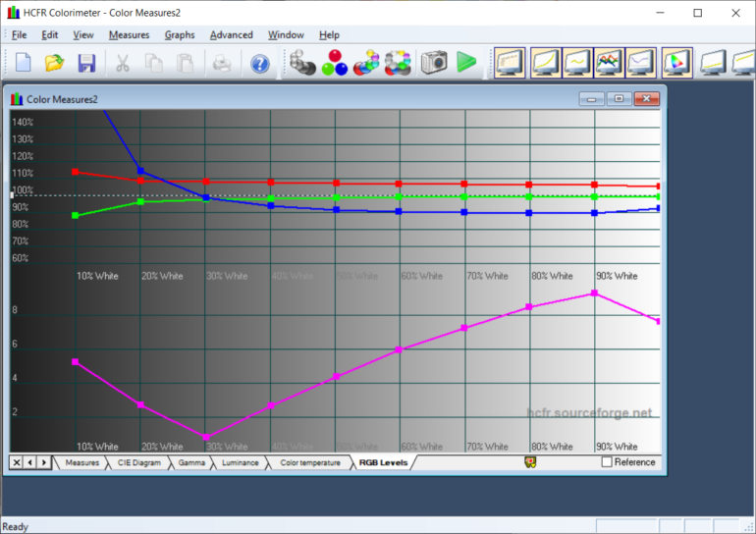
Task: Click the tab scroll right arrow button
Action: pos(43,462)
